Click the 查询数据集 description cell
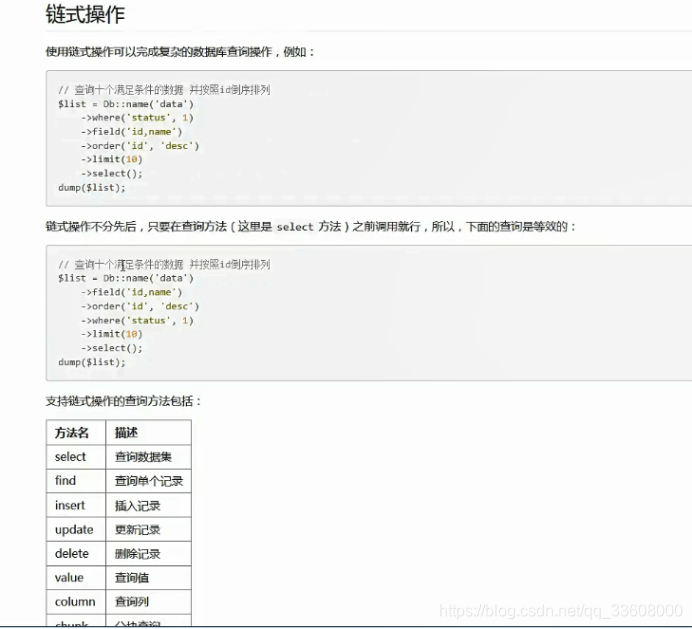This screenshot has height=629, width=692. 148,457
